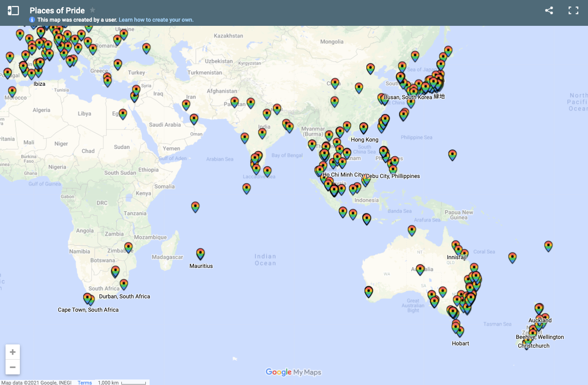Select the pin in central Australia
Image resolution: width=588 pixels, height=385 pixels.
coord(420,270)
